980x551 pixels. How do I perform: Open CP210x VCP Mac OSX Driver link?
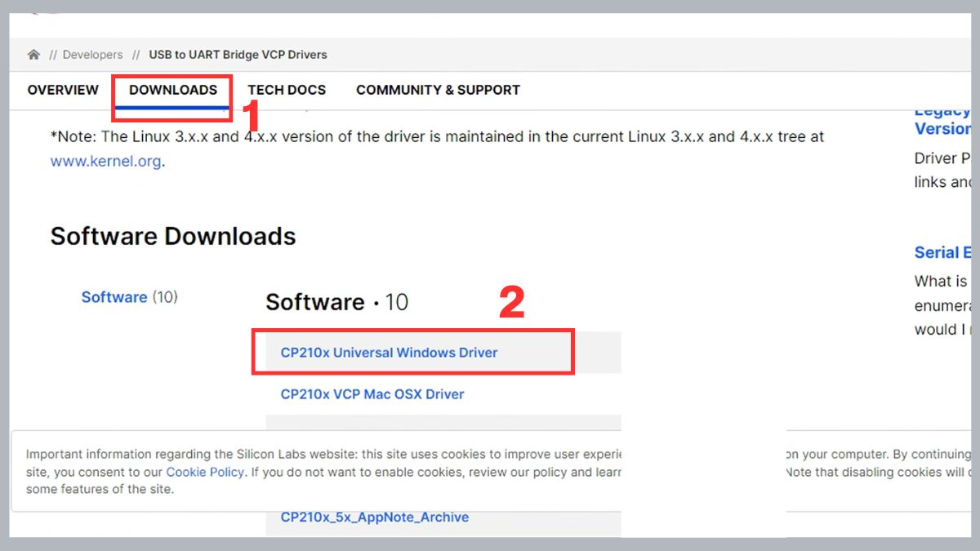click(x=372, y=393)
